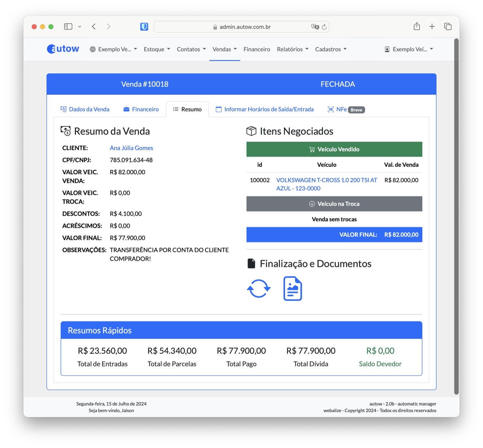Open the Vendas dropdown menu
The height and width of the screenshot is (448, 483).
pos(225,49)
